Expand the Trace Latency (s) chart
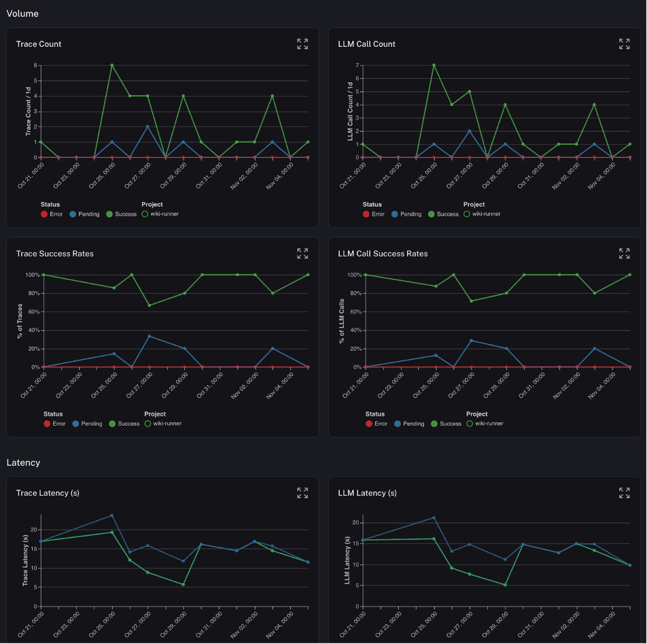Screen dimensions: 647x644 302,493
